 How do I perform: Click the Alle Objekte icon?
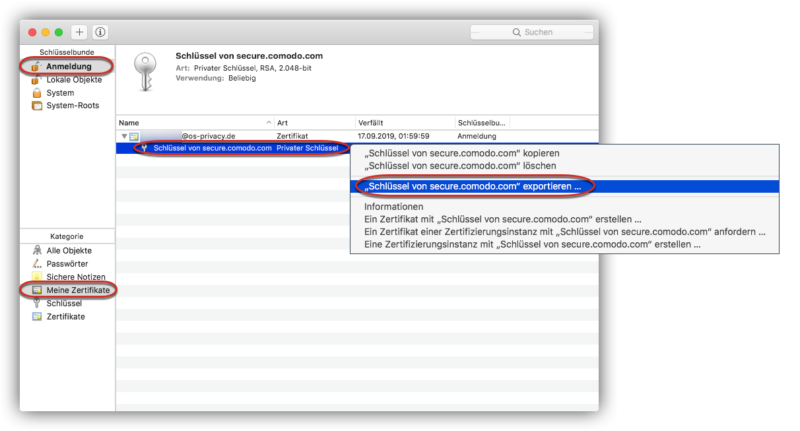coord(37,250)
